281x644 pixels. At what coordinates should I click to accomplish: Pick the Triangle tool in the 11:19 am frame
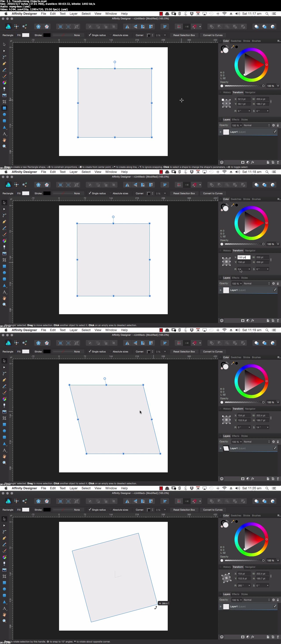(4, 443)
